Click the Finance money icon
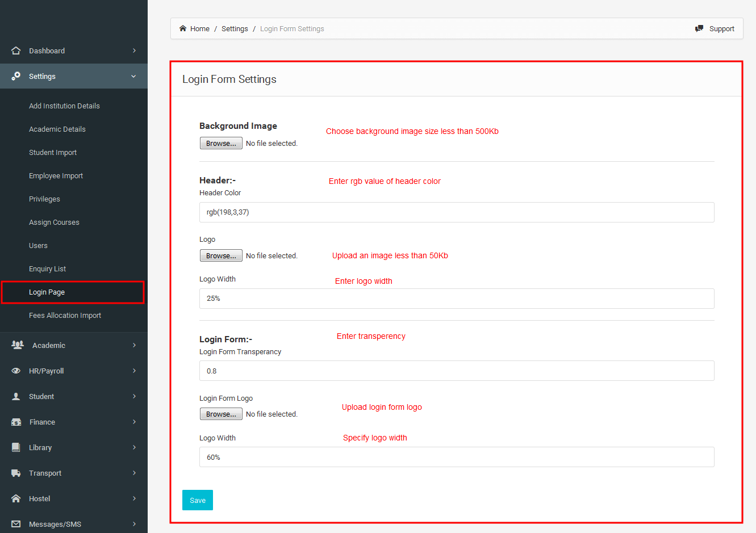Viewport: 756px width, 533px height. pos(16,422)
